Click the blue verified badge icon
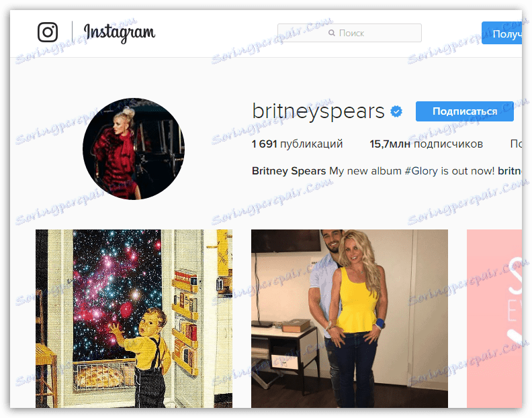Viewport: 532px width, 418px height. (396, 111)
